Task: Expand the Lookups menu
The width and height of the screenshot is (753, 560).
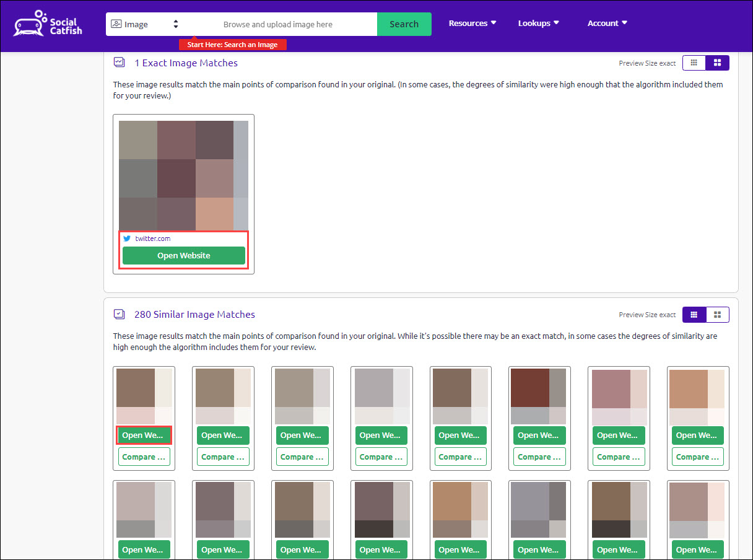Action: click(x=538, y=23)
